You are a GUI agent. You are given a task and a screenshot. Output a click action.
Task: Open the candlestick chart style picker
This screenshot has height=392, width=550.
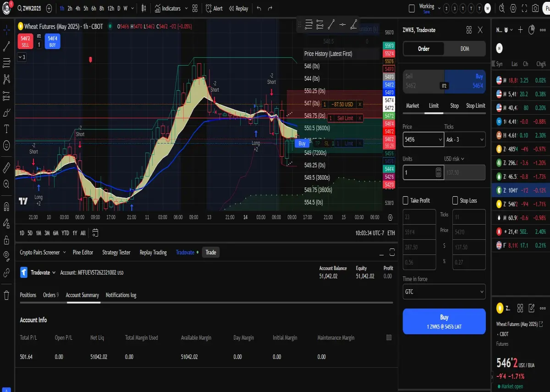click(144, 8)
